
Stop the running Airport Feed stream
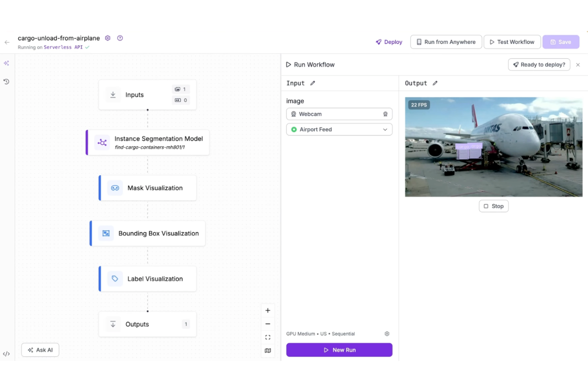493,206
